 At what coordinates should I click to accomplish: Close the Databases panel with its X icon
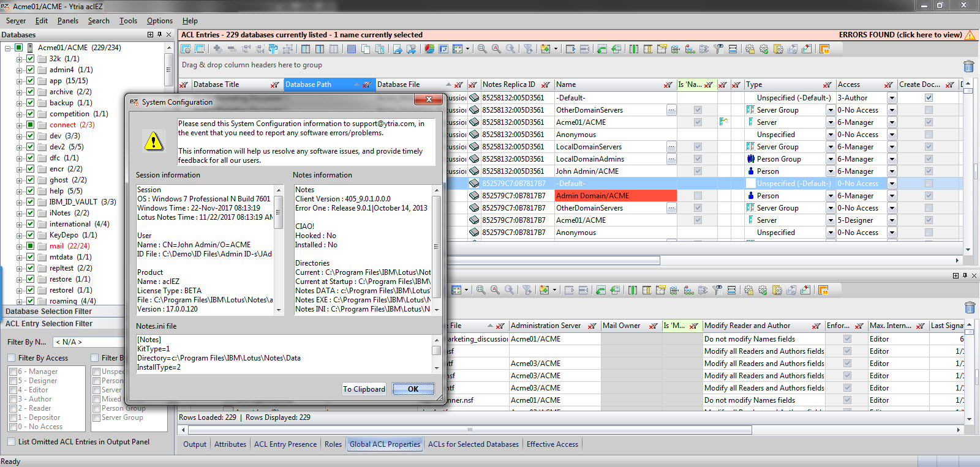click(x=170, y=35)
